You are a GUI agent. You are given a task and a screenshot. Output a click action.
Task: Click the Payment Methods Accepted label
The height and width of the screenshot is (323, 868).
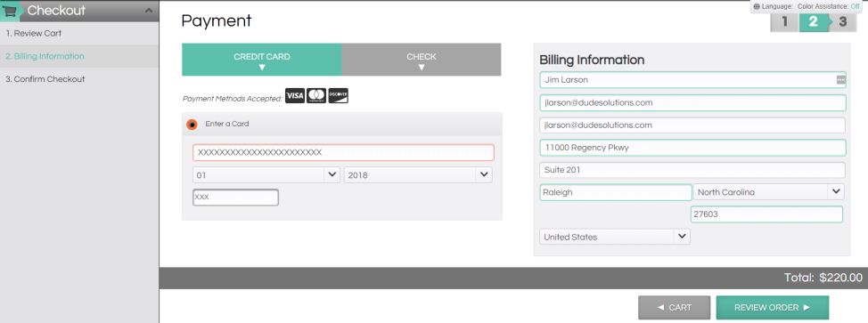coord(233,99)
